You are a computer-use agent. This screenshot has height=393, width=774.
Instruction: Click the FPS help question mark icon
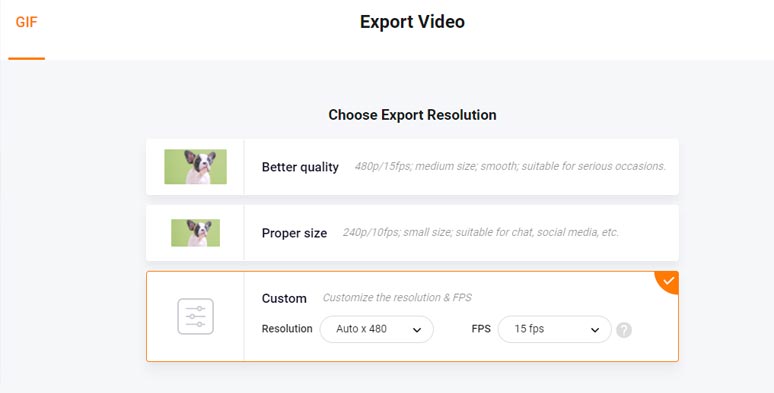[x=624, y=330]
